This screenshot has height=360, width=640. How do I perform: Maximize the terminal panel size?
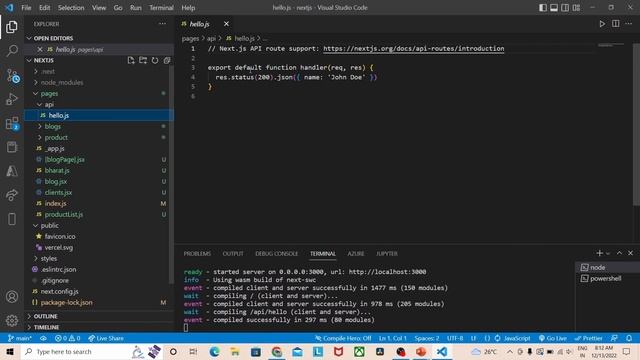tap(619, 253)
